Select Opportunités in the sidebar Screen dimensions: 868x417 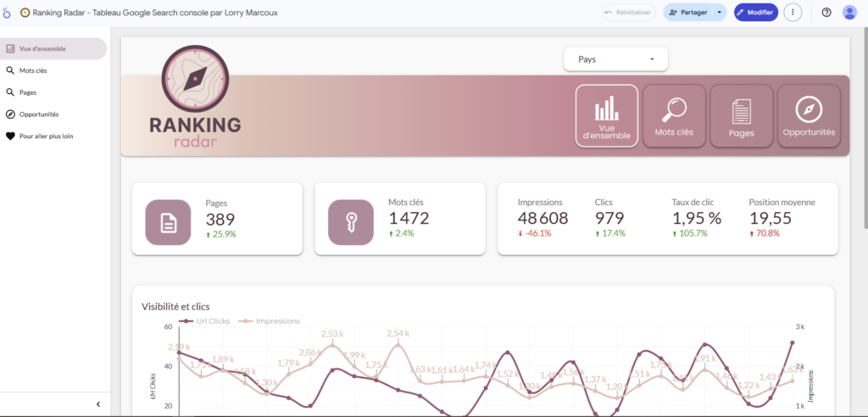coord(39,114)
